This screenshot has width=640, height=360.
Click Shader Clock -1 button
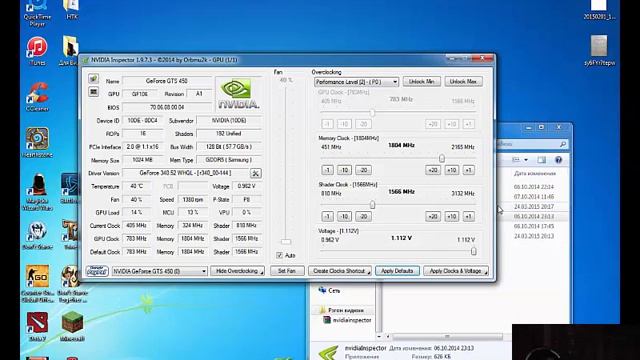coord(327,216)
